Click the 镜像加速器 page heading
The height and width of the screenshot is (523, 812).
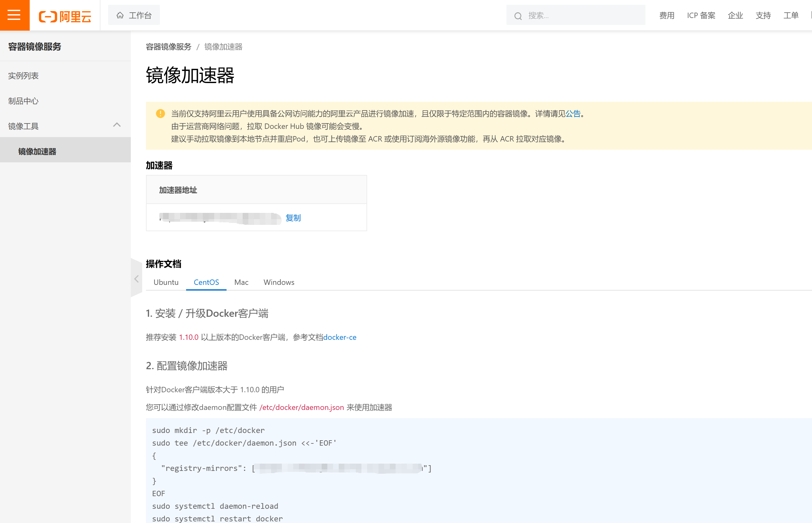click(x=190, y=75)
